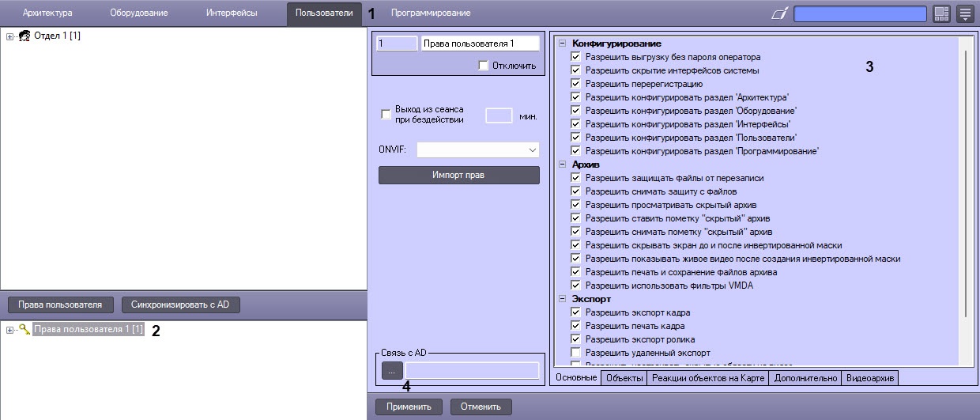This screenshot has height=420, width=980.
Task: Check 'Разрешить удаленный экспорт' checkbox
Action: pyautogui.click(x=575, y=352)
